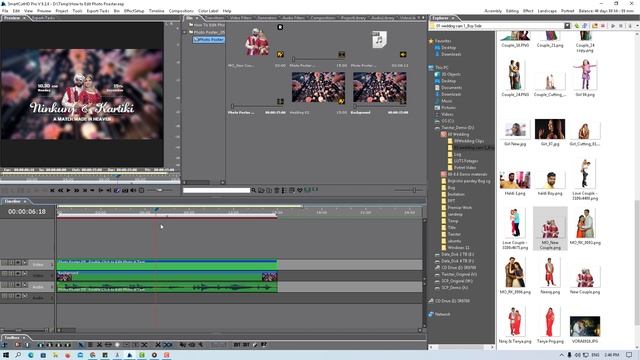This screenshot has height=360, width=640.
Task: Open Desktop under Favorites in Explorer
Action: pos(448,48)
